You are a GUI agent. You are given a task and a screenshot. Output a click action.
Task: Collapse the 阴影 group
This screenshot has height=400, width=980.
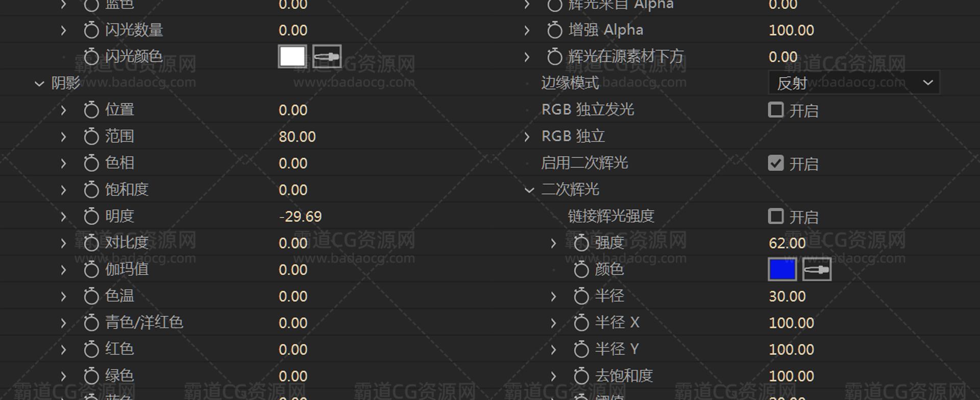[x=39, y=83]
